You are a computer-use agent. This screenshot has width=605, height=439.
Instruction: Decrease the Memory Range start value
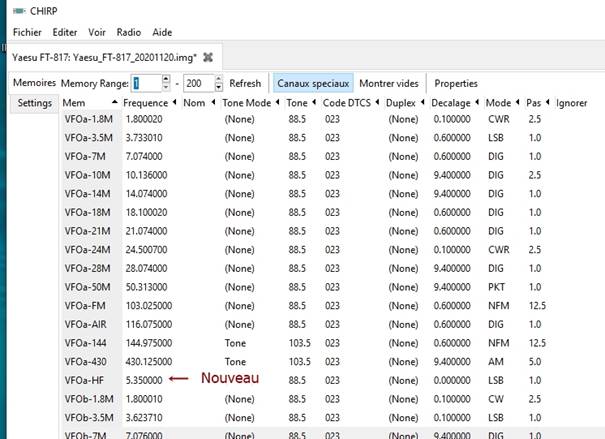click(166, 88)
